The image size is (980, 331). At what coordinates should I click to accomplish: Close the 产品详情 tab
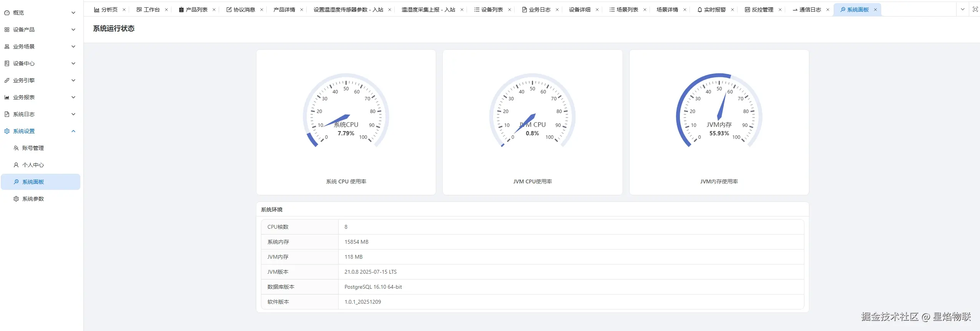tap(302, 10)
